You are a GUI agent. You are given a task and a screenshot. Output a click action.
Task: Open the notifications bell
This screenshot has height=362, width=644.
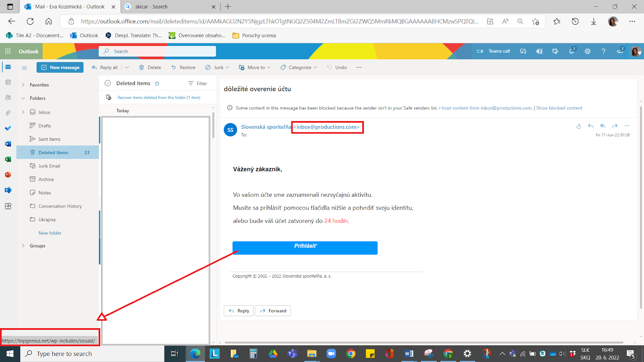coord(572,51)
